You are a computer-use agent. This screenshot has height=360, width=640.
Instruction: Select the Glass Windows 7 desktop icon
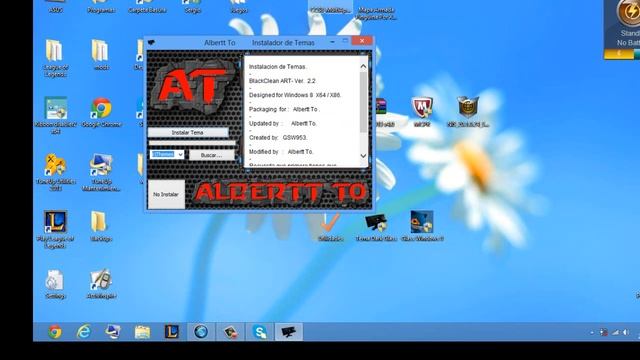coord(422,227)
